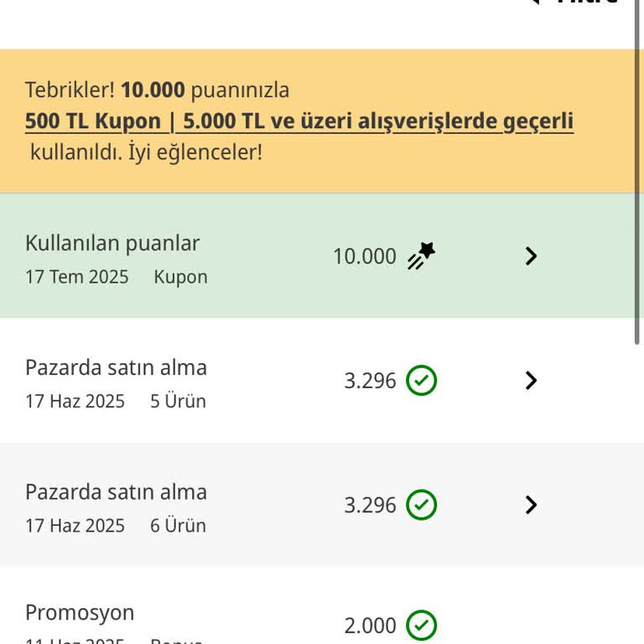Click the shooting star icon beside 10.000
Viewport: 644px width, 644px height.
421,255
